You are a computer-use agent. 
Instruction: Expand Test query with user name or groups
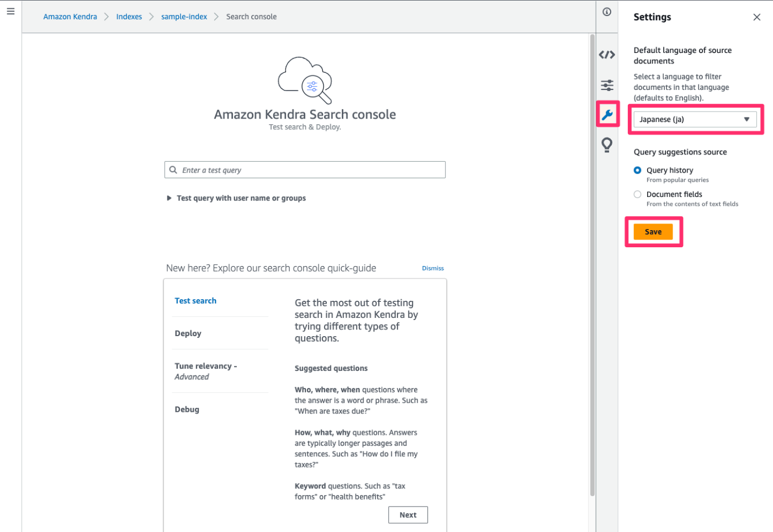tap(236, 198)
